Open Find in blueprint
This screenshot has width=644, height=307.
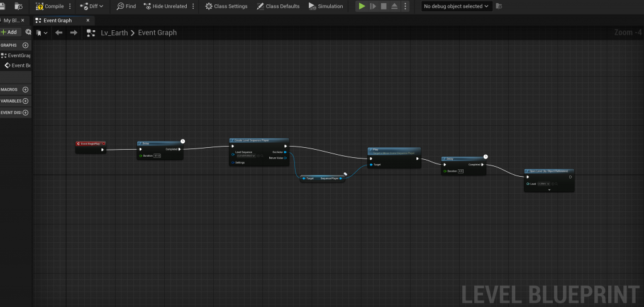pyautogui.click(x=126, y=6)
